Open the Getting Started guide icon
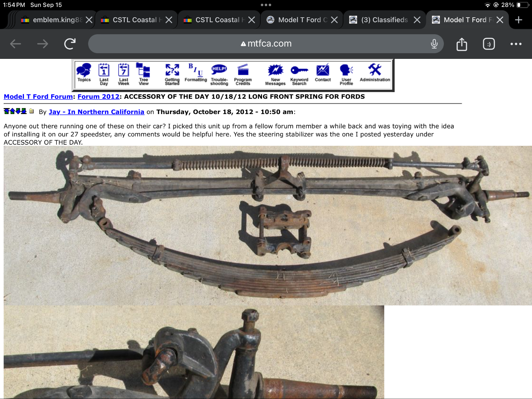The image size is (532, 399). (172, 71)
